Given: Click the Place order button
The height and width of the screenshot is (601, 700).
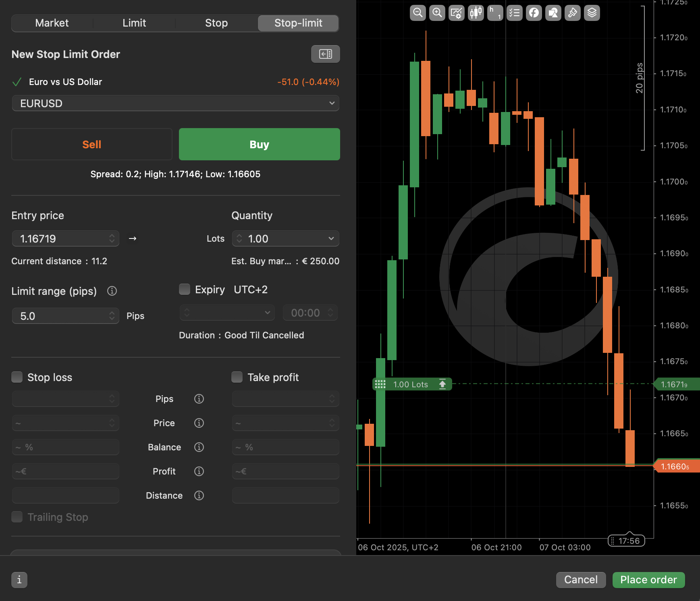Looking at the screenshot, I should click(x=648, y=580).
